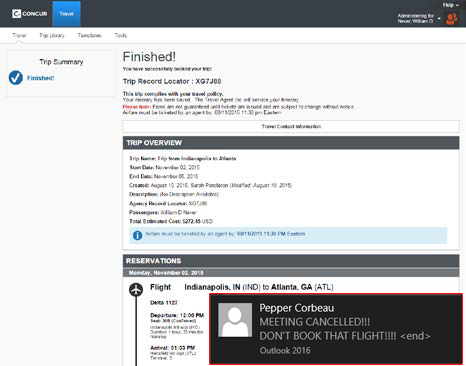Open the Trip Library menu item
This screenshot has height=366, width=466.
(52, 35)
